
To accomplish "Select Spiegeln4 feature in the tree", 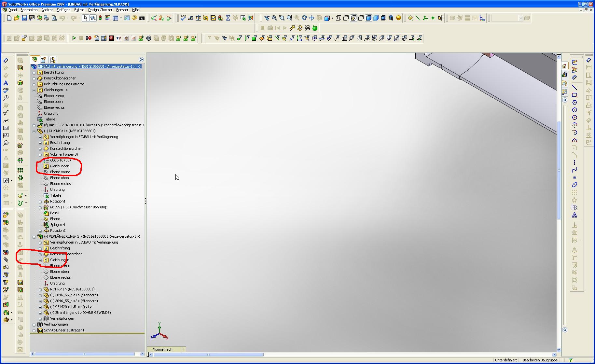I will [58, 225].
